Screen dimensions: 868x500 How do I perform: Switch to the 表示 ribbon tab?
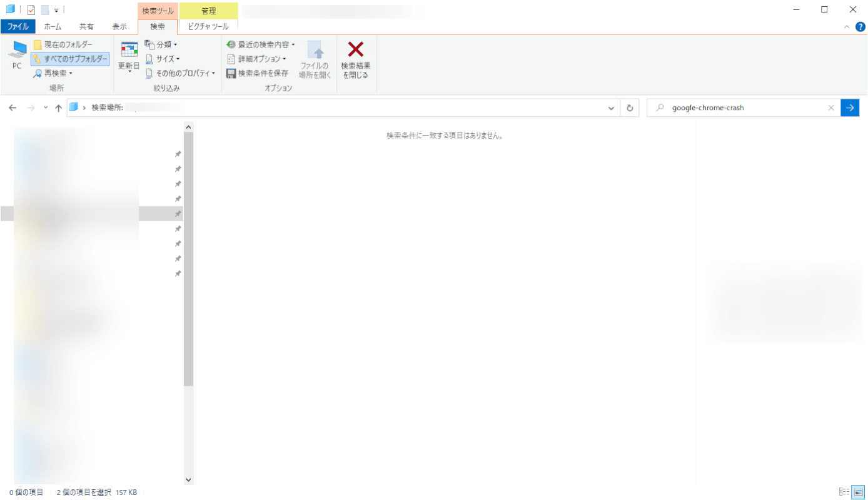pos(119,26)
